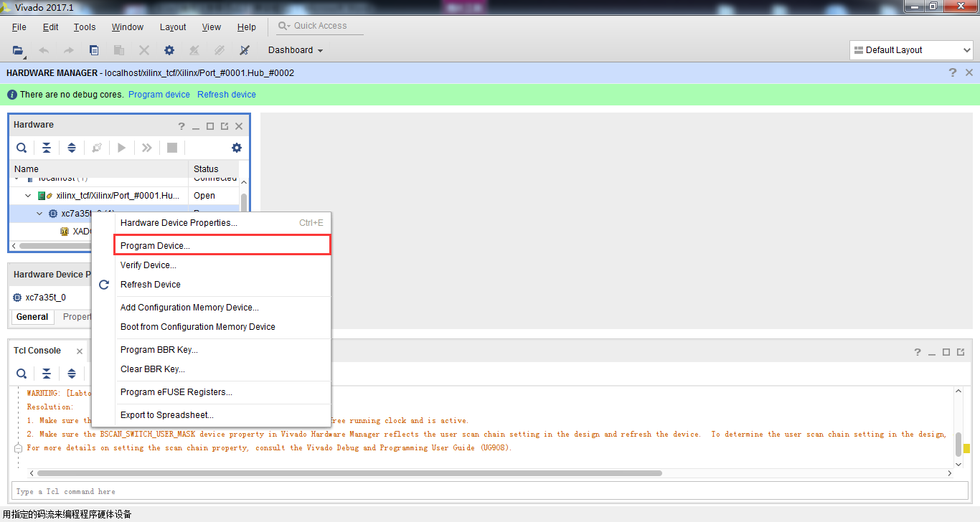This screenshot has height=522, width=980.
Task: Open the Dashboard dropdown
Action: click(296, 50)
